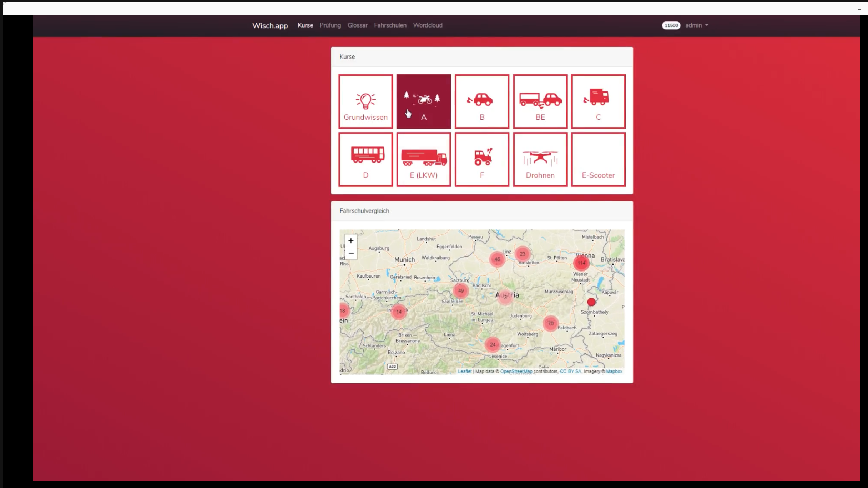Click the Wisch.app brand logo

click(270, 26)
